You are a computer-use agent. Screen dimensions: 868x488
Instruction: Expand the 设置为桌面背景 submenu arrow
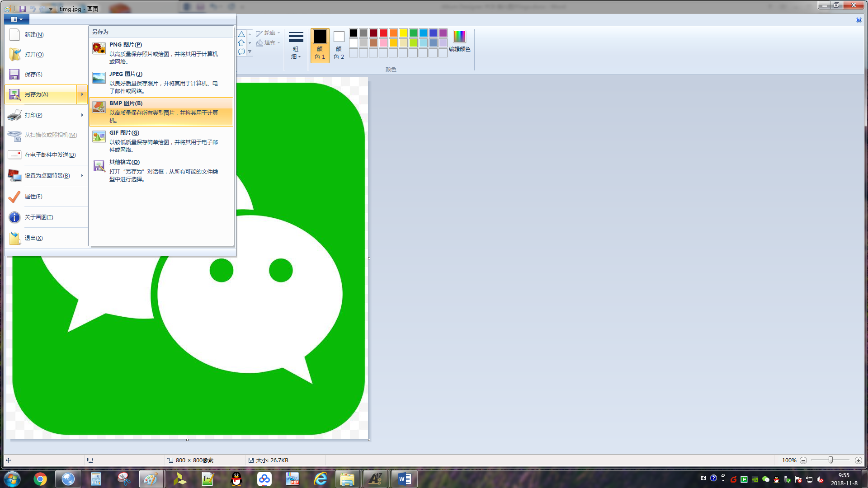[82, 176]
